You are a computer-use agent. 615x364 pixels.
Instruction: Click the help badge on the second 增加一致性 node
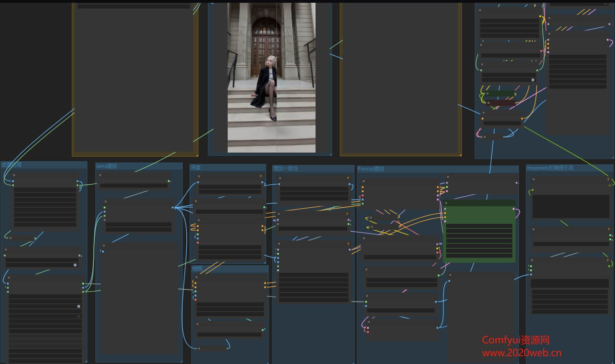(348, 214)
